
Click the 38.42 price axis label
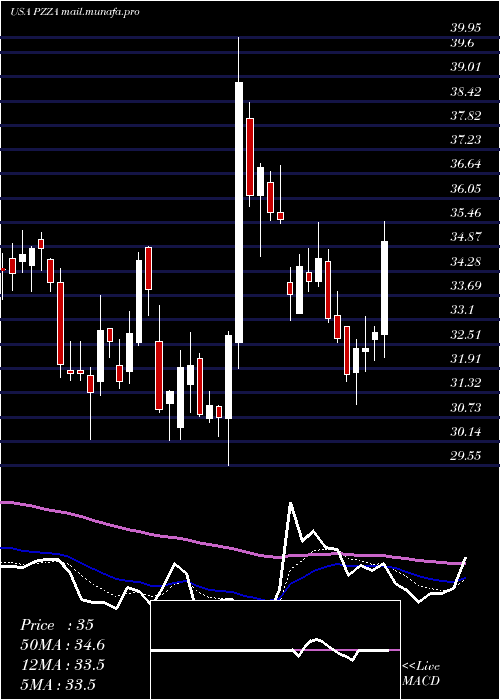click(x=466, y=92)
